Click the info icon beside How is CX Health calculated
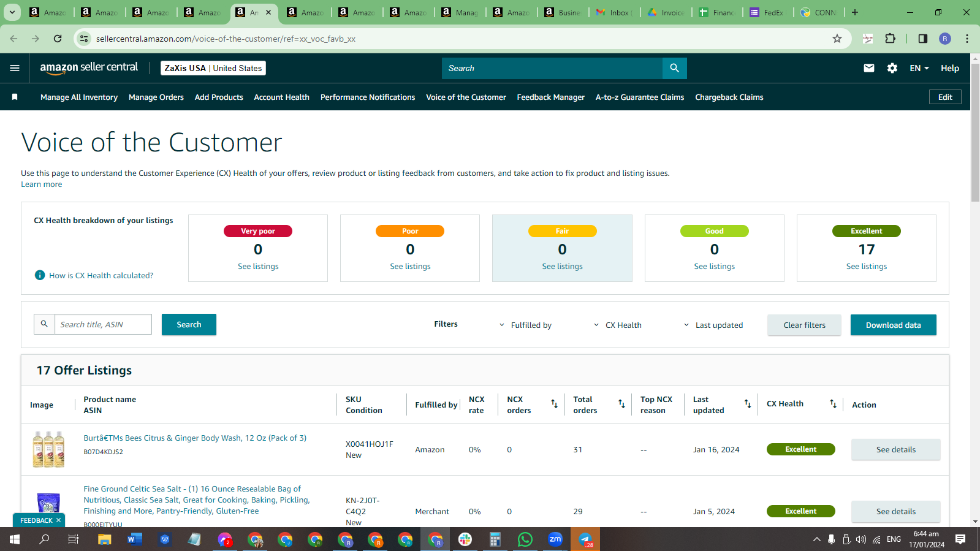This screenshot has width=980, height=551. click(x=40, y=275)
